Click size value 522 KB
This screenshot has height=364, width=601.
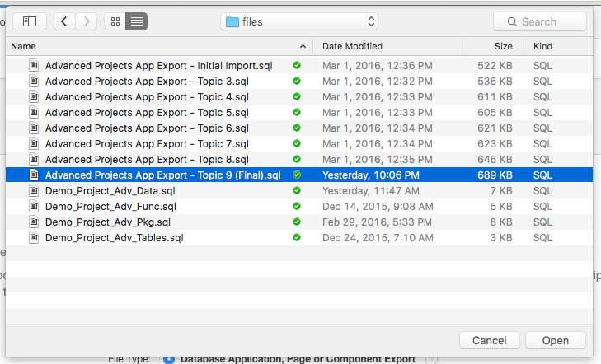coord(495,65)
